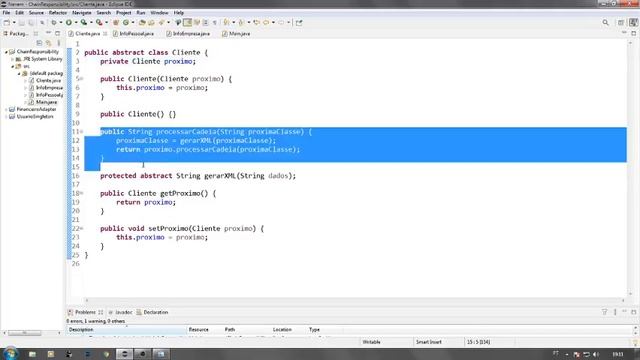Click the Problems view filter icon
Image resolution: width=640 pixels, height=360 pixels.
(x=604, y=312)
